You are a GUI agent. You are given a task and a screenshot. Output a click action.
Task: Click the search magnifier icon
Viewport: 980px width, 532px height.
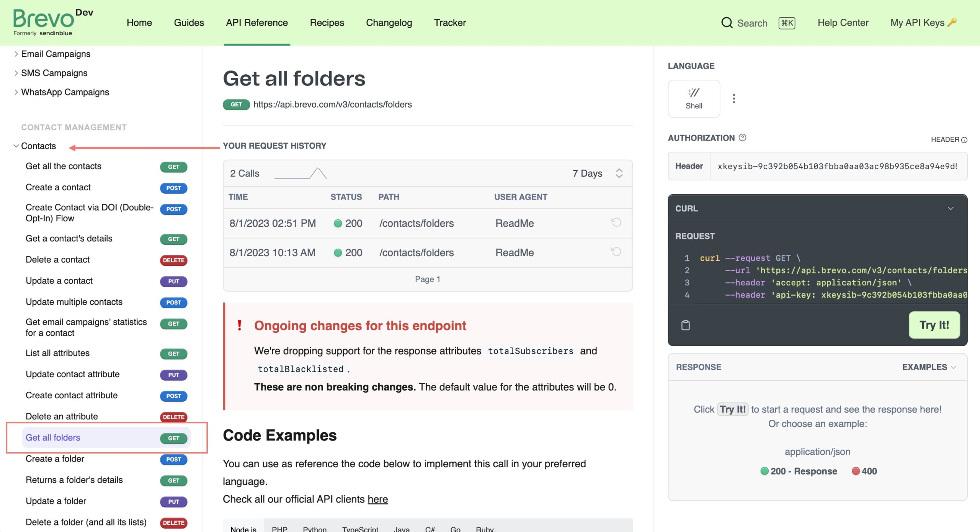(726, 23)
